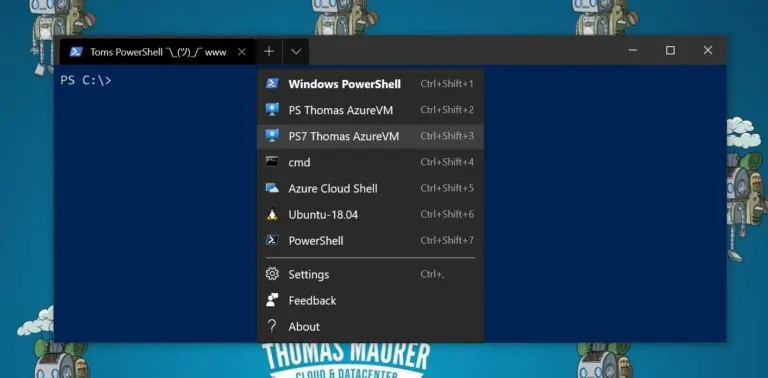Click the Settings gear icon
The image size is (768, 378).
272,274
